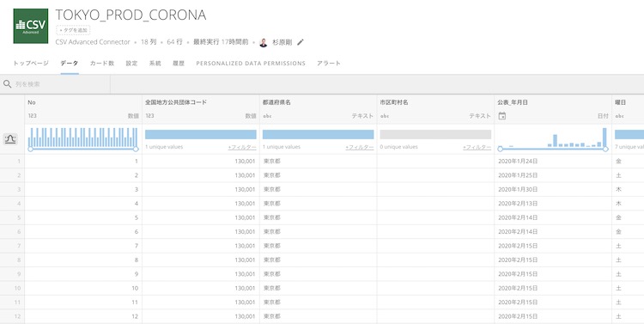Image resolution: width=644 pixels, height=324 pixels.
Task: Click the left handle of No range slider
Action: (x=30, y=149)
